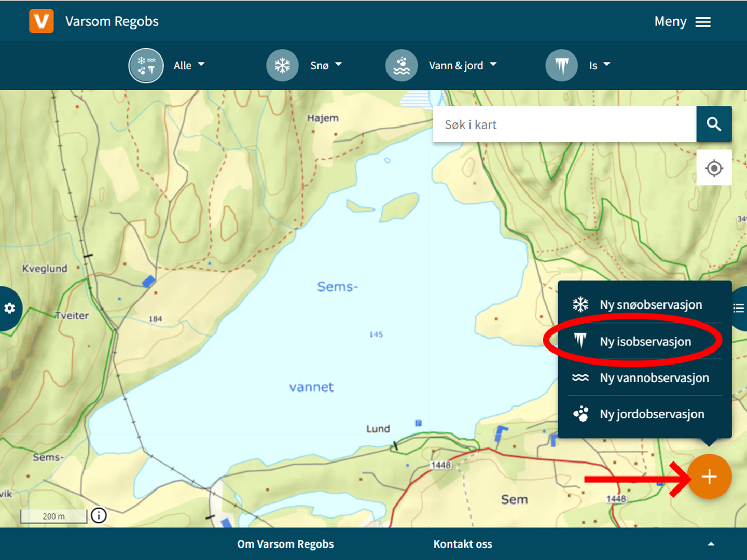This screenshot has width=747, height=560.
Task: Click the Søk i kart search field
Action: coord(564,124)
